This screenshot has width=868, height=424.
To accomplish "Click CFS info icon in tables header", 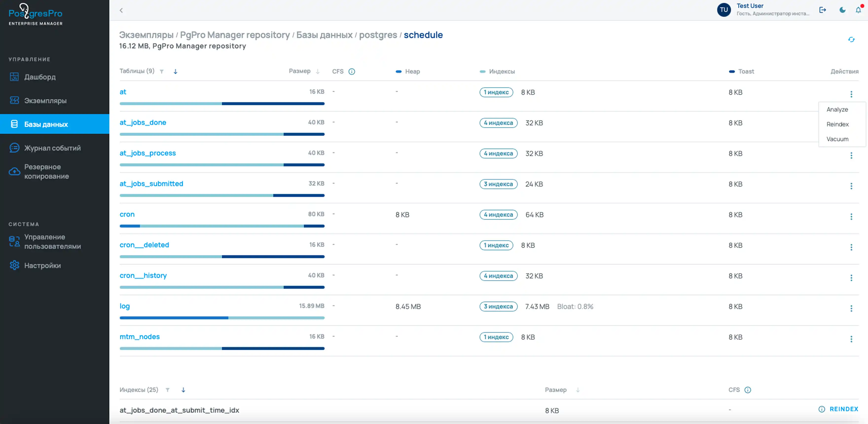I will tap(351, 71).
